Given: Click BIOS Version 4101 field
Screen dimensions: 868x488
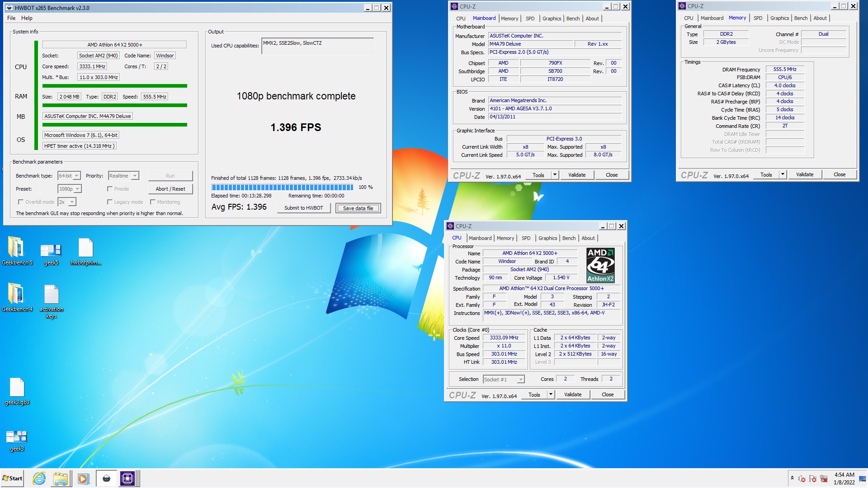Looking at the screenshot, I should pyautogui.click(x=555, y=108).
